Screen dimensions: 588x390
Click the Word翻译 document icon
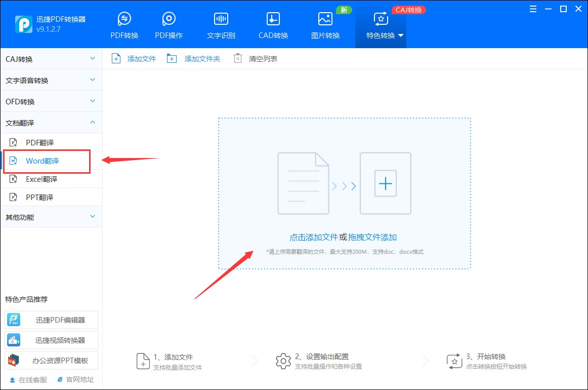pos(13,161)
